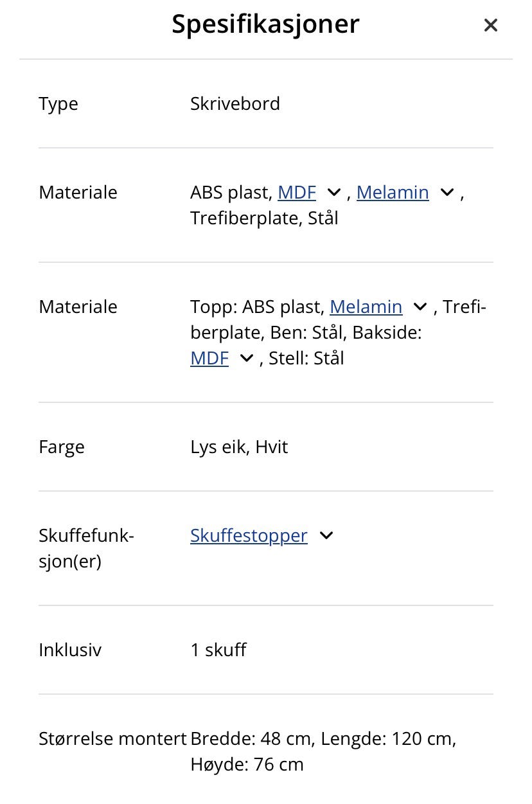Open the Skuffestopper link
This screenshot has height=804, width=532.
point(249,535)
